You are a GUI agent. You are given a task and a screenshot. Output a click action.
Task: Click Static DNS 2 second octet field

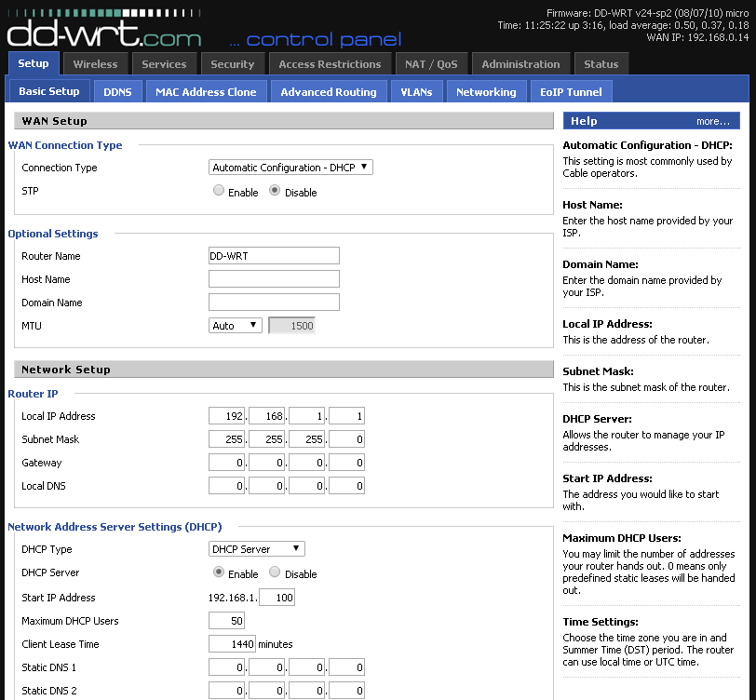266,691
